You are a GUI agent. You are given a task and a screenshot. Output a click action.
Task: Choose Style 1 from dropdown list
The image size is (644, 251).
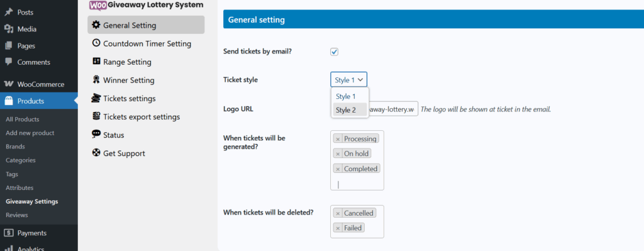350,96
